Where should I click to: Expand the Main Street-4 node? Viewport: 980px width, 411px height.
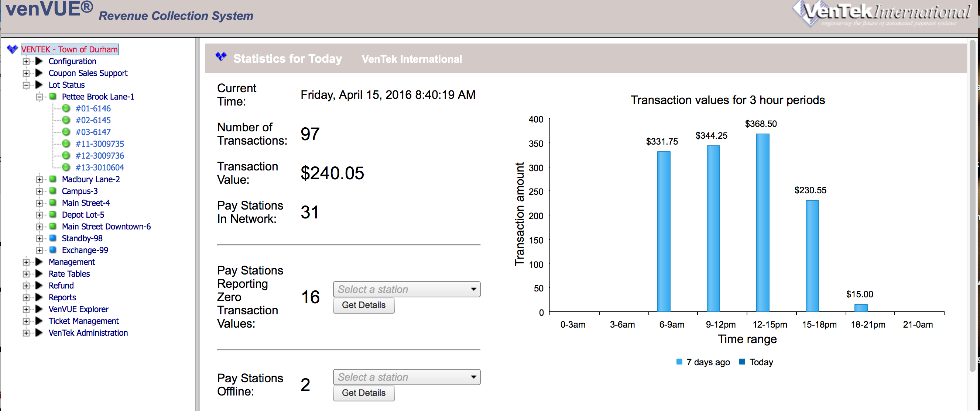(39, 203)
